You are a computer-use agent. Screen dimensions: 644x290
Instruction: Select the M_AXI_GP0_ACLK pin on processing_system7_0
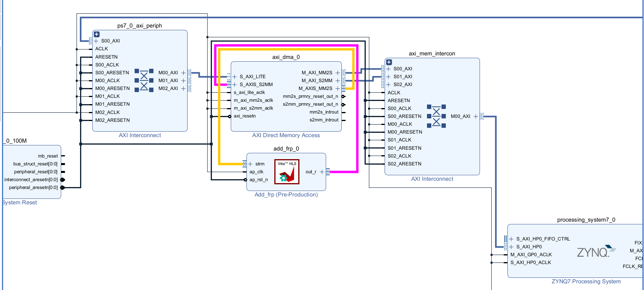click(531, 255)
